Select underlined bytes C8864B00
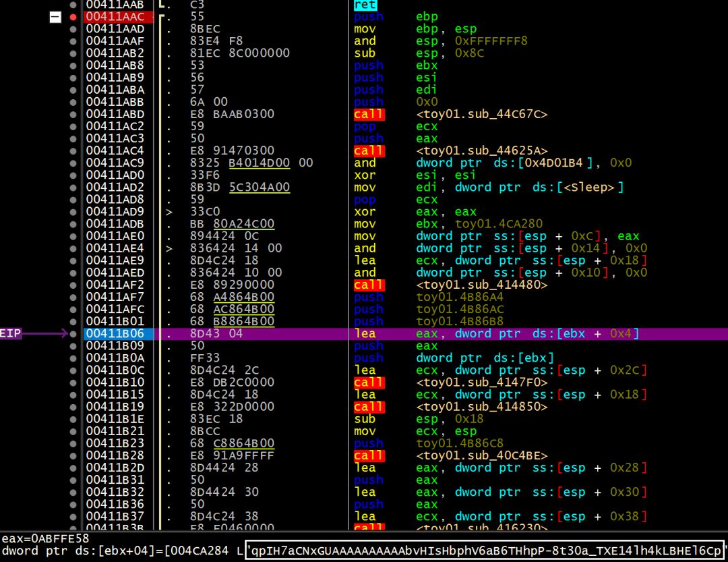This screenshot has height=562, width=728. [x=244, y=443]
